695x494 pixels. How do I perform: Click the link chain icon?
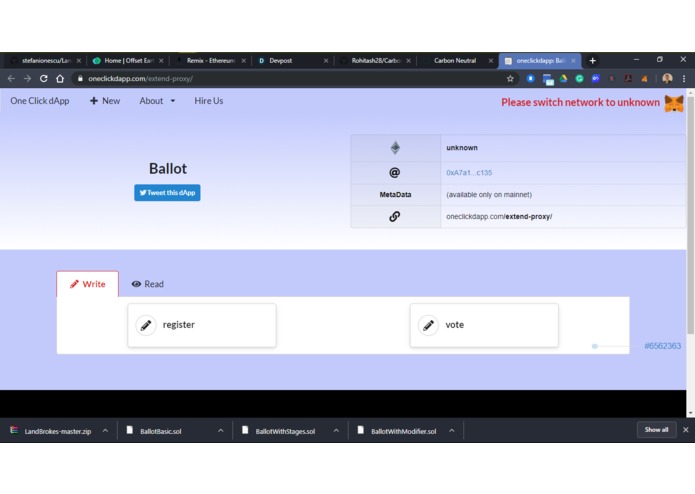click(394, 217)
